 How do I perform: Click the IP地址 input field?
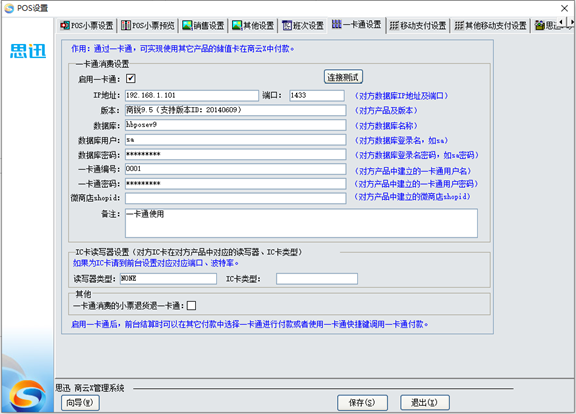coord(192,96)
